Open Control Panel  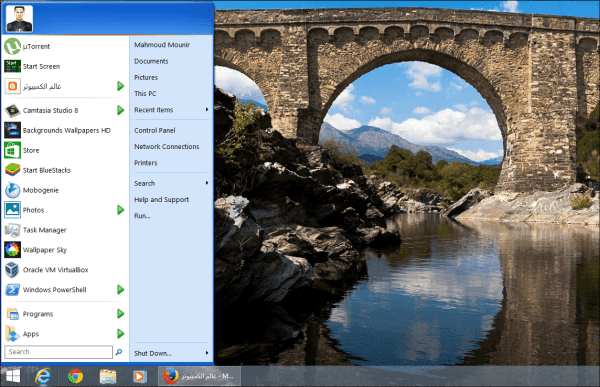(x=155, y=131)
